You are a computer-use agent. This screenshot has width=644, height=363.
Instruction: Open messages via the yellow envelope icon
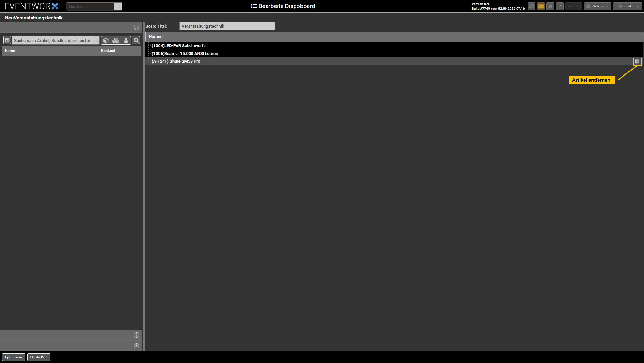click(541, 6)
